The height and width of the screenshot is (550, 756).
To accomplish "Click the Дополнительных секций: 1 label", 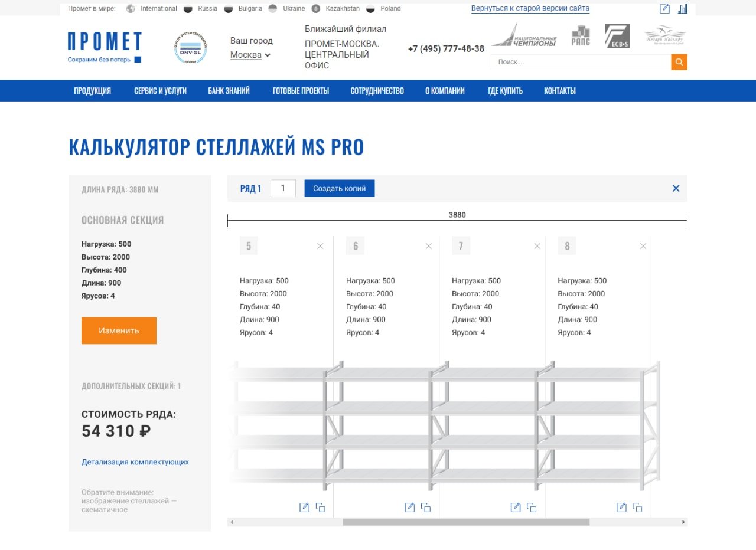I will (x=131, y=386).
